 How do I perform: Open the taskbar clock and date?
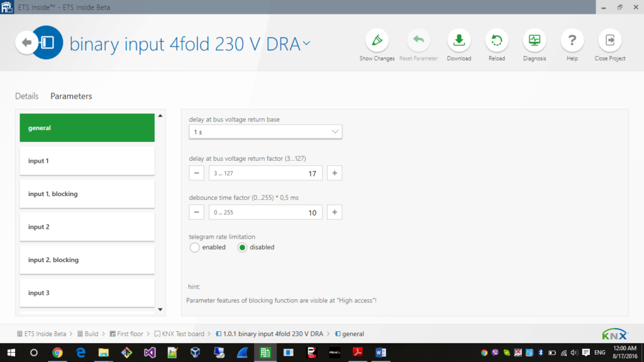click(625, 353)
